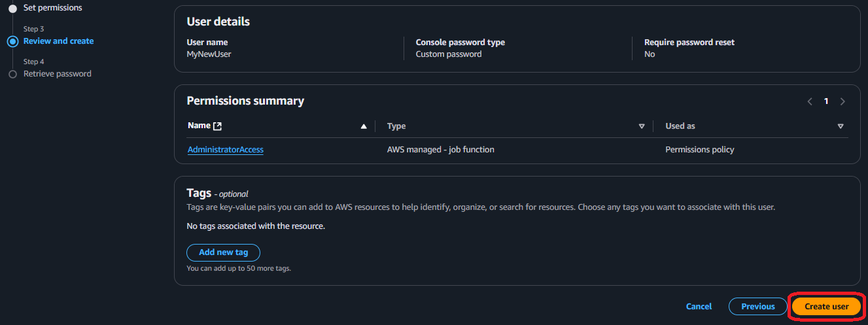The width and height of the screenshot is (868, 325).
Task: Open the AdministratorAccess policy link
Action: point(226,150)
